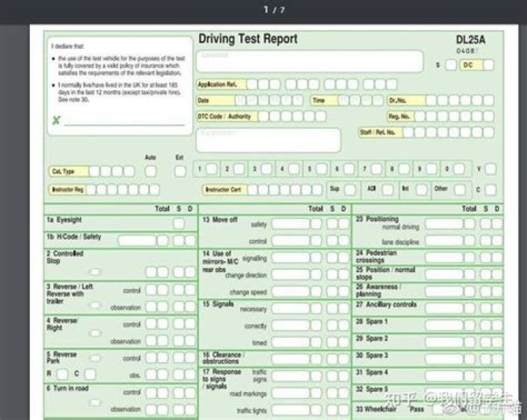Click the mirrors signalling total field
The width and height of the screenshot is (527, 420).
291,258
